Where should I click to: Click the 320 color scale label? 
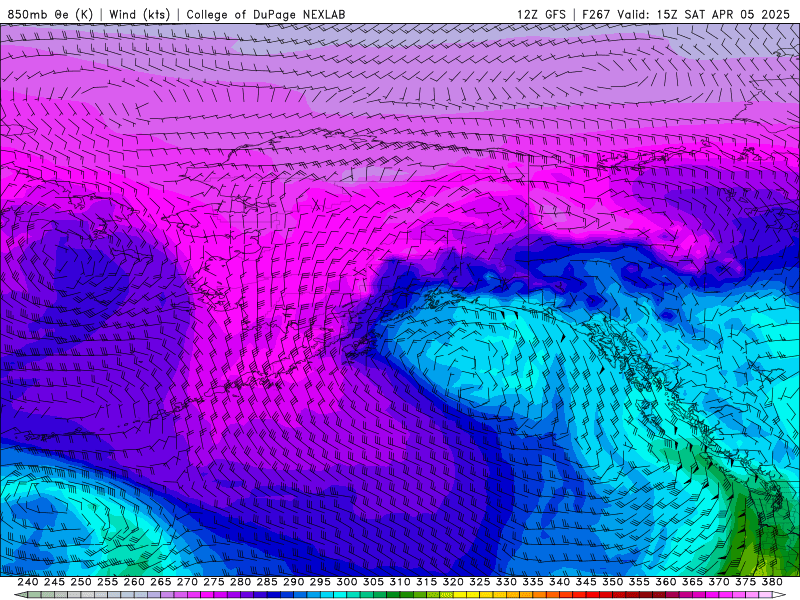[453, 582]
